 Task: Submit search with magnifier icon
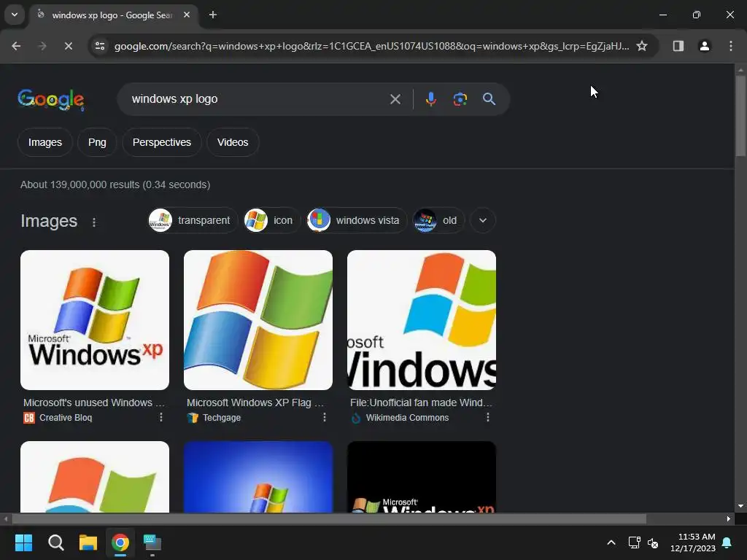coord(489,99)
